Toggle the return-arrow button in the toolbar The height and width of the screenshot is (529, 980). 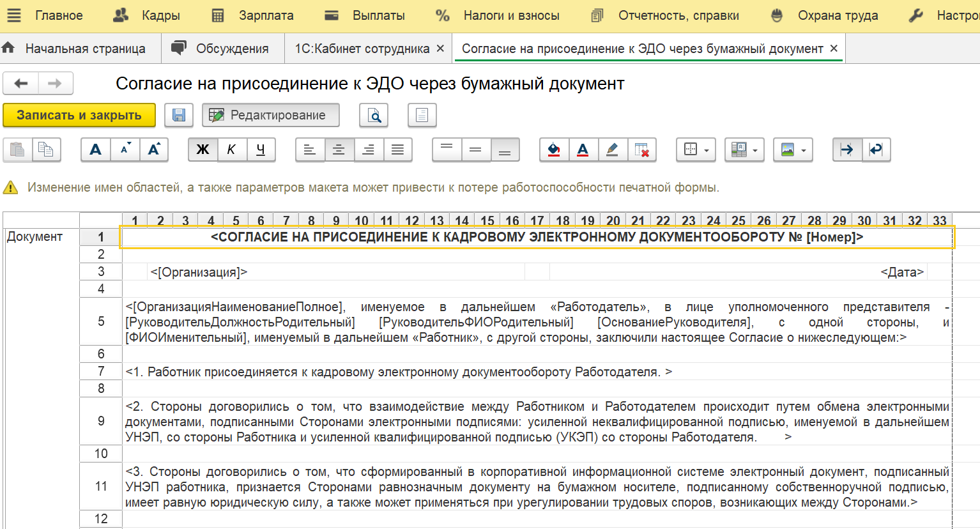877,149
